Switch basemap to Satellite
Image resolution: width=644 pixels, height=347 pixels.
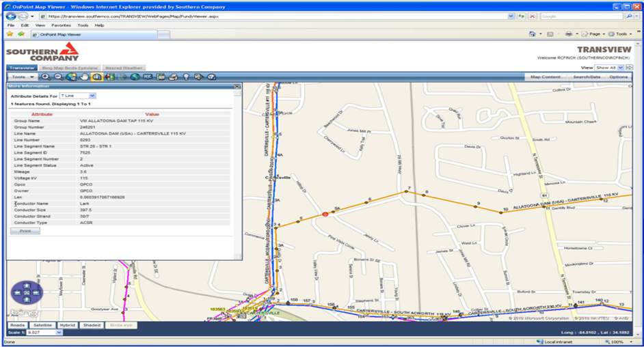tap(42, 325)
